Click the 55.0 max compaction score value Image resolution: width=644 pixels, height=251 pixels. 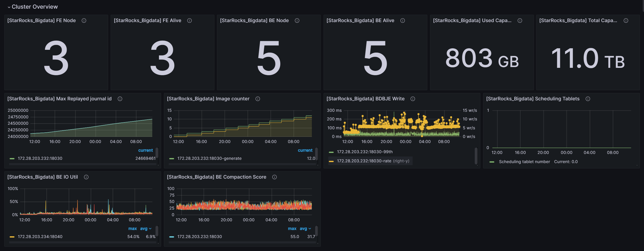295,237
